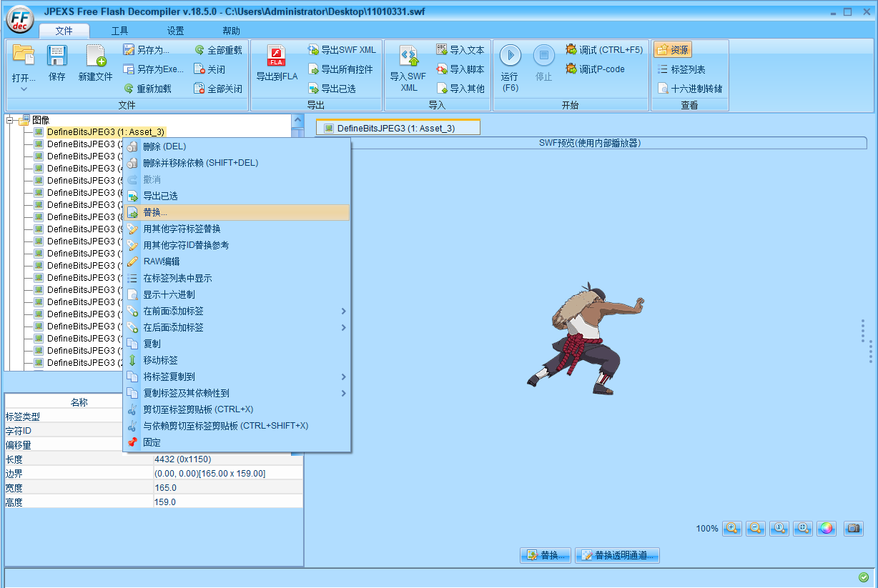This screenshot has height=588, width=878.
Task: Choose 另存为... in the ribbon
Action: point(146,50)
